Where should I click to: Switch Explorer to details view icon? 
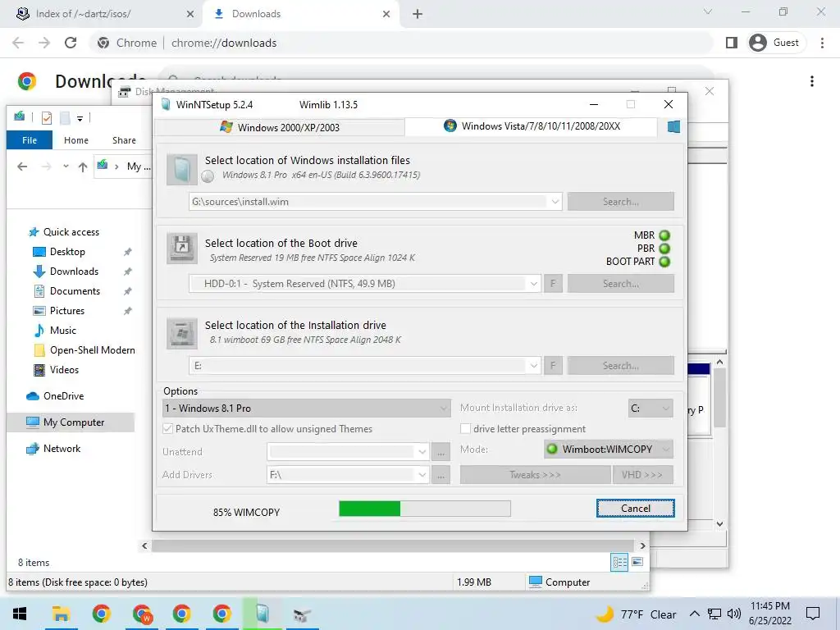click(x=620, y=562)
